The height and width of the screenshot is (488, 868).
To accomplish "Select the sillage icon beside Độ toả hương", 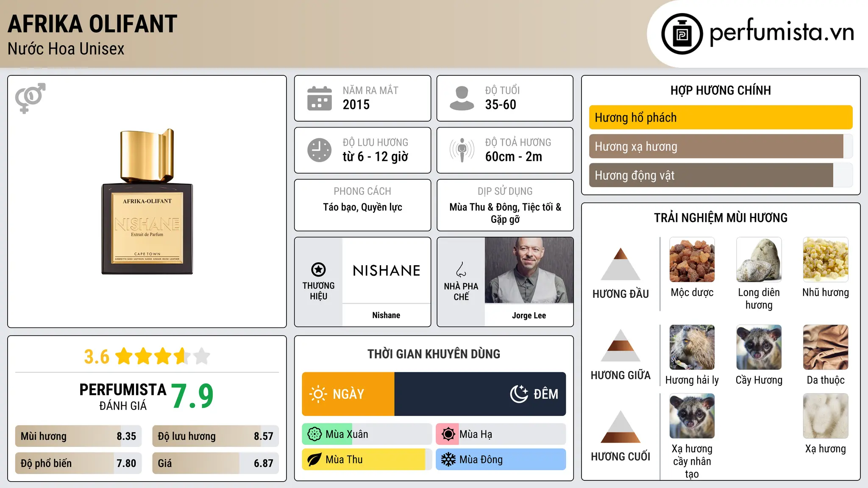I will pos(462,150).
